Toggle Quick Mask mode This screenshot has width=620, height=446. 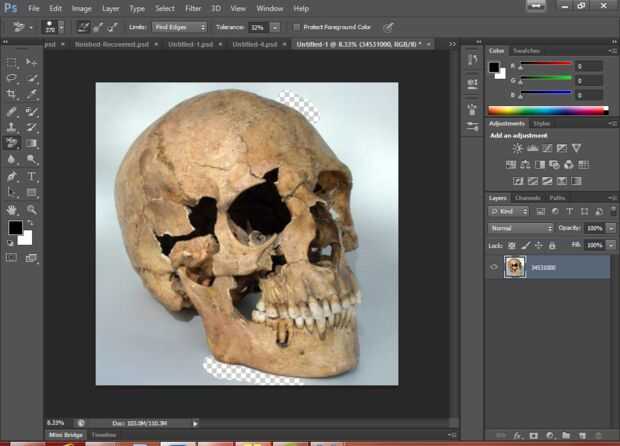point(11,258)
